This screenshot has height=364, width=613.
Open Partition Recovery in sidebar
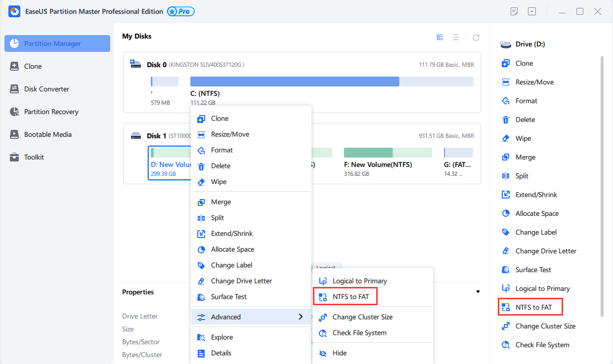(x=51, y=112)
